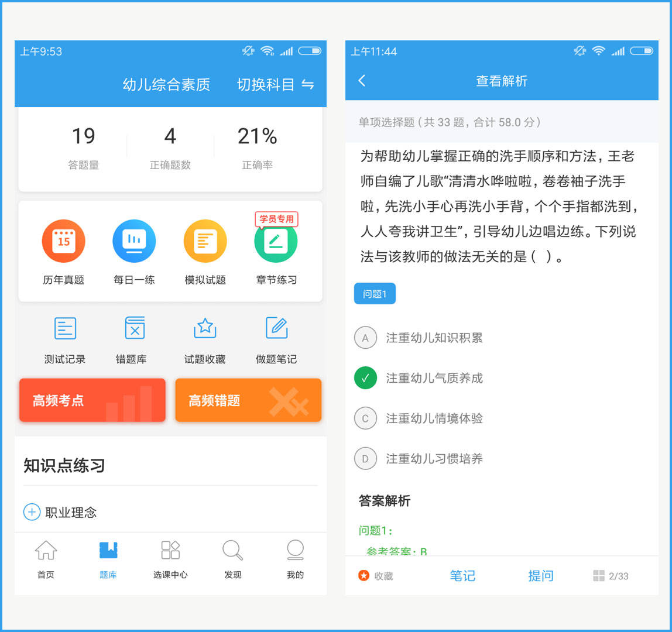Open 每日一练 daily practice icon
The height and width of the screenshot is (632, 672).
134,241
